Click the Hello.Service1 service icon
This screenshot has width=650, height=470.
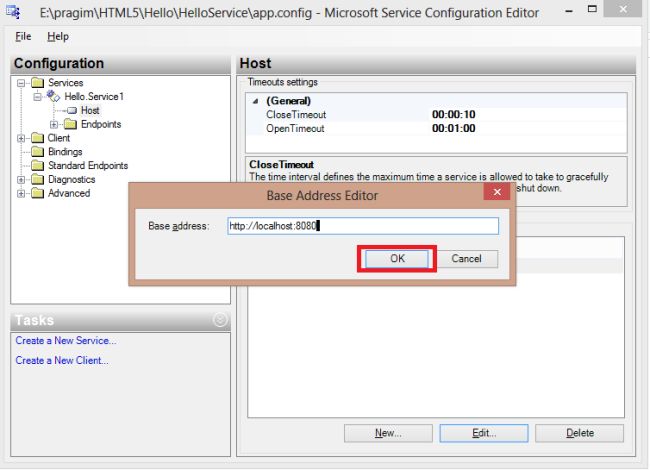[x=53, y=96]
